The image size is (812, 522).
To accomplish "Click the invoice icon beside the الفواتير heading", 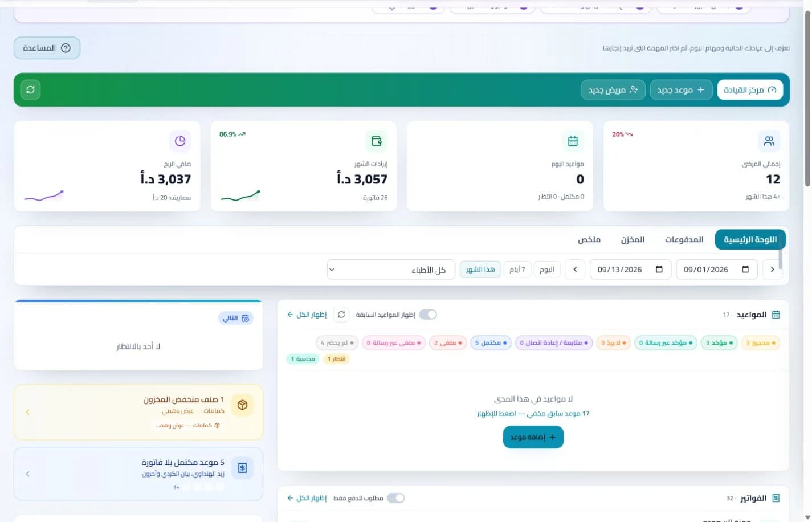I will point(776,498).
